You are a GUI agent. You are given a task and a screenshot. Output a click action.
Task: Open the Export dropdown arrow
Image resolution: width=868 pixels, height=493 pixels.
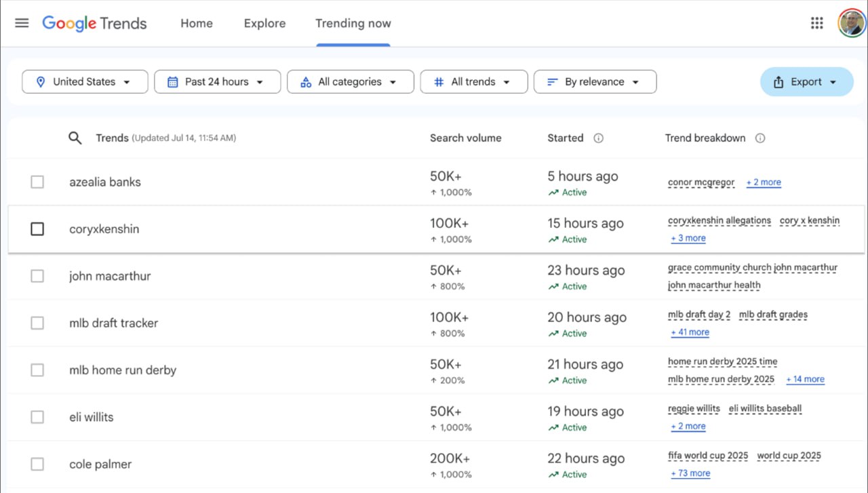point(833,82)
